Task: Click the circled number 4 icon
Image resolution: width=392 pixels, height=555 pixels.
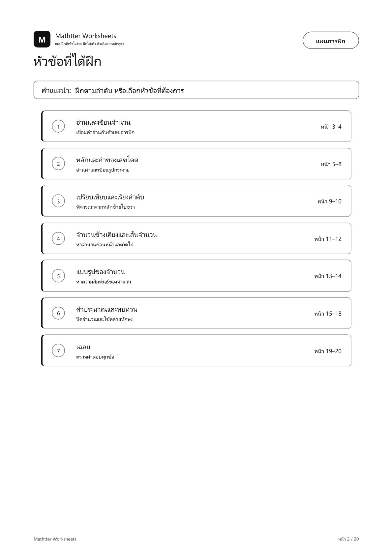Action: click(x=58, y=239)
